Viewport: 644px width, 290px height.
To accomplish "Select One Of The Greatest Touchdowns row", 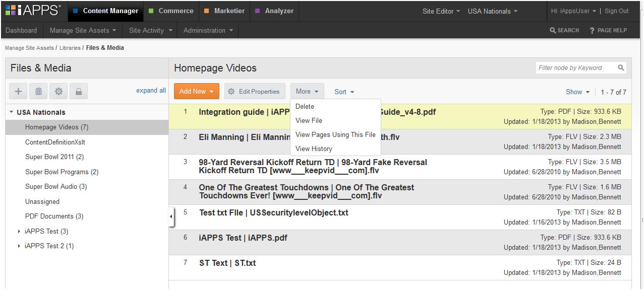I will (400, 192).
